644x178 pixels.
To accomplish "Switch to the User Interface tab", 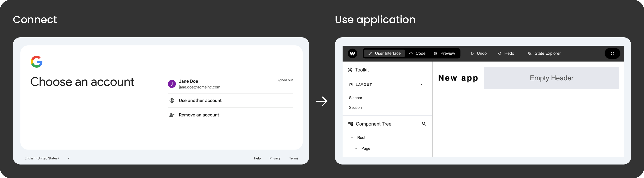I will click(384, 53).
